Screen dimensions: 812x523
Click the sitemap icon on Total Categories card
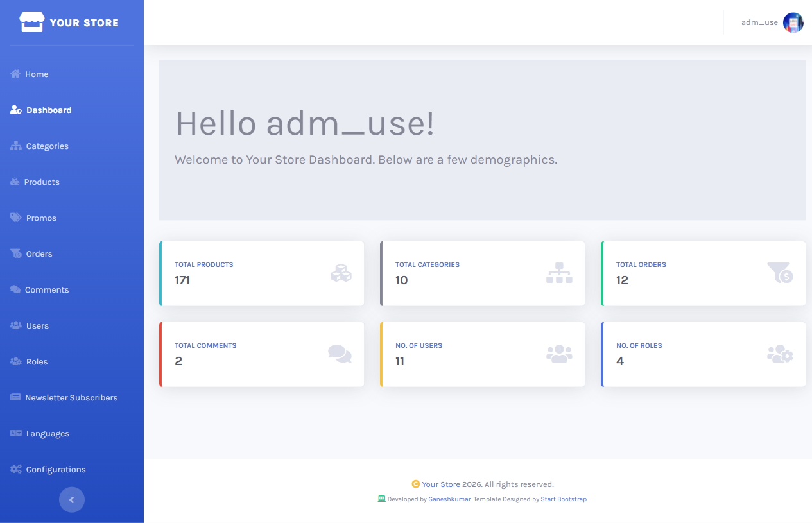[559, 273]
